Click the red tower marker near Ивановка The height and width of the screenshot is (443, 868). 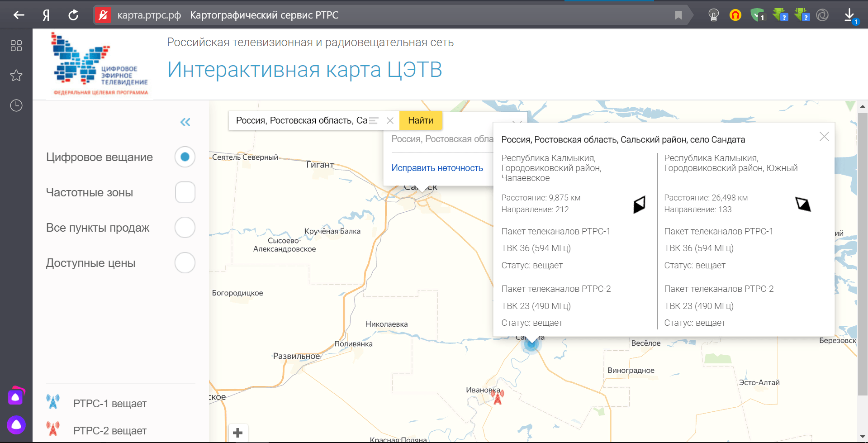click(x=498, y=397)
